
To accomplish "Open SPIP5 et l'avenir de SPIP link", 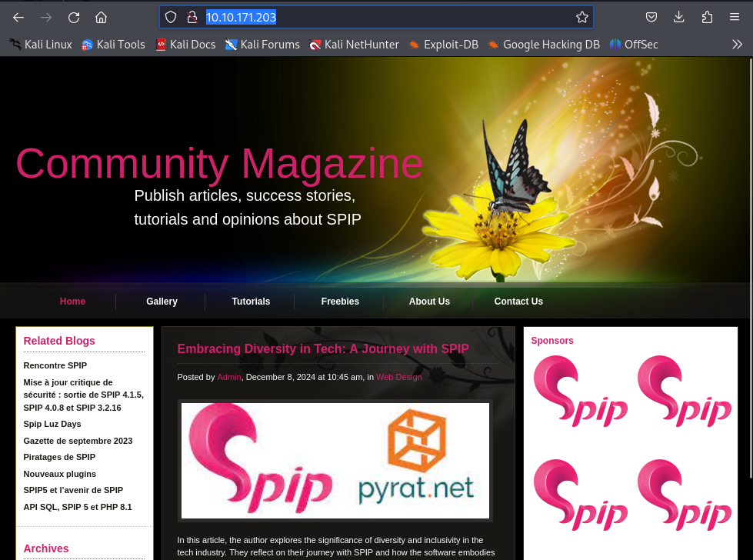I will click(x=74, y=490).
